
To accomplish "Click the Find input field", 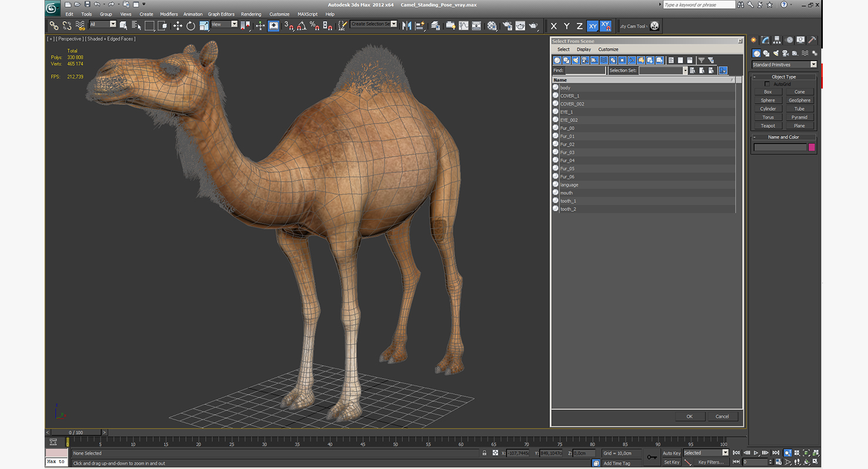I will tap(585, 70).
